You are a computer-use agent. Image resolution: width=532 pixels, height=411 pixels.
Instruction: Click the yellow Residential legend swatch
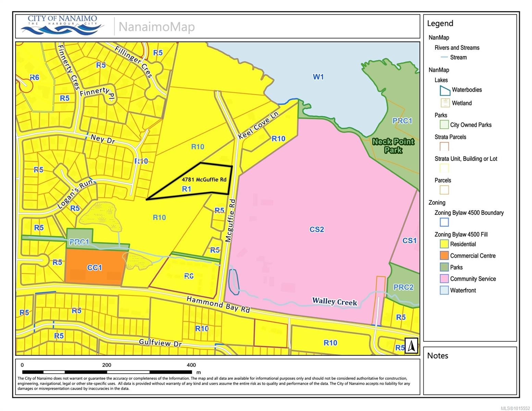pyautogui.click(x=444, y=244)
